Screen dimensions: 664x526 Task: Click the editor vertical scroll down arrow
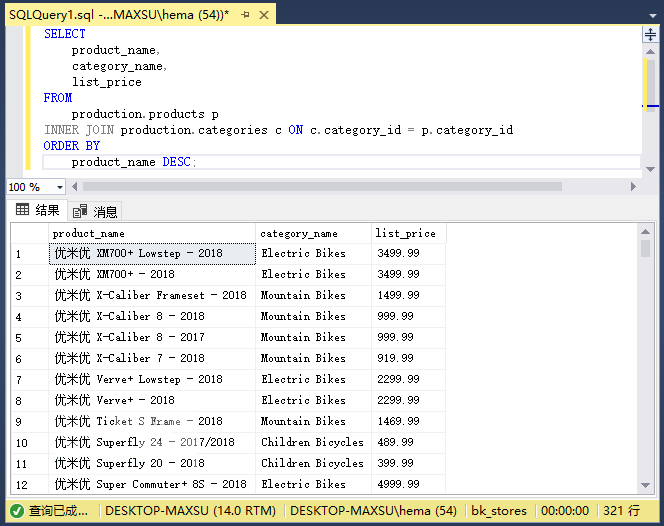650,169
